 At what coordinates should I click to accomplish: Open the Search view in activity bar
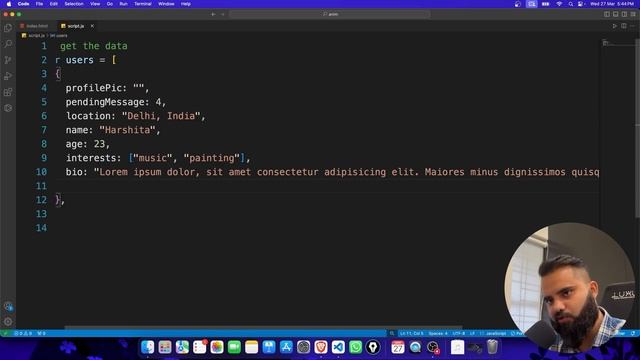[x=8, y=44]
